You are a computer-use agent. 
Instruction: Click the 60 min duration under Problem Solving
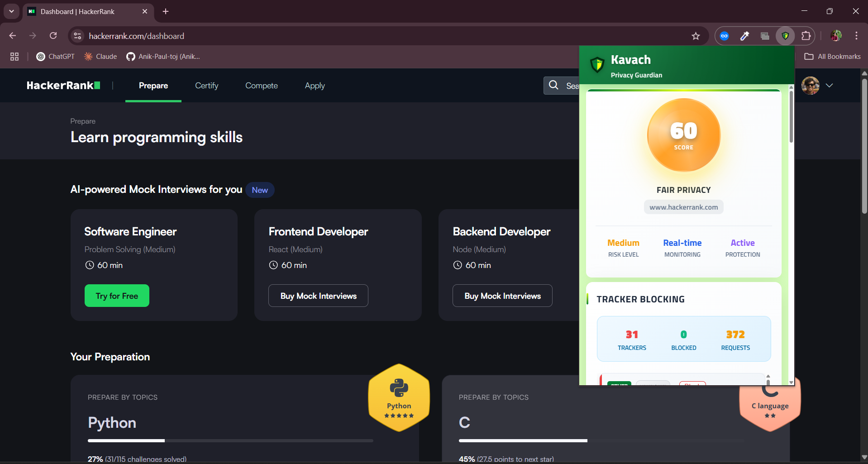104,265
